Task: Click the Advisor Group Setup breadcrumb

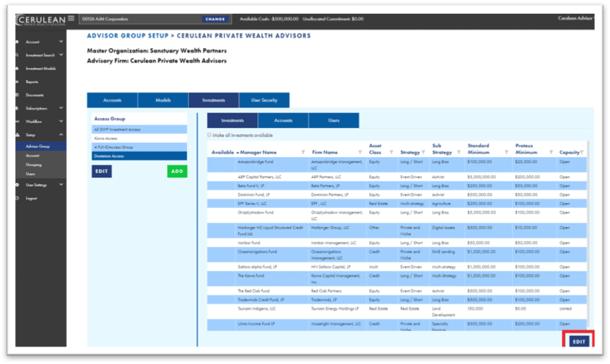Action: (x=128, y=35)
